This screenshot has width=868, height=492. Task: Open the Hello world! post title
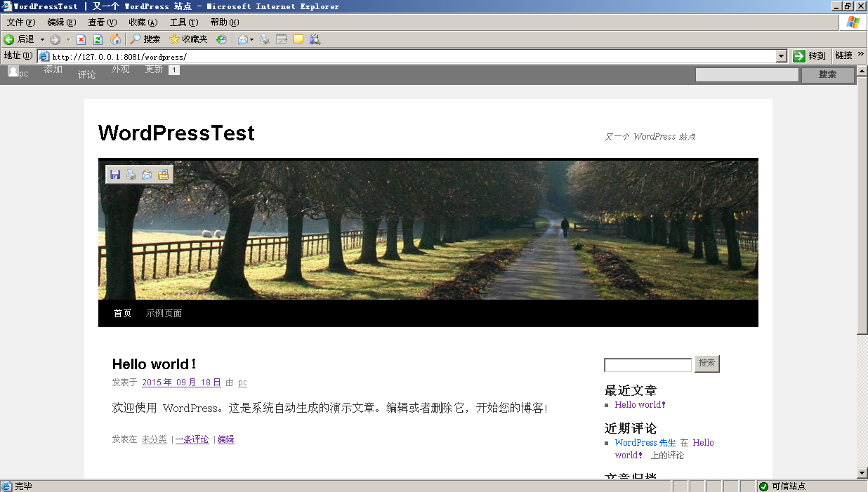(x=154, y=364)
